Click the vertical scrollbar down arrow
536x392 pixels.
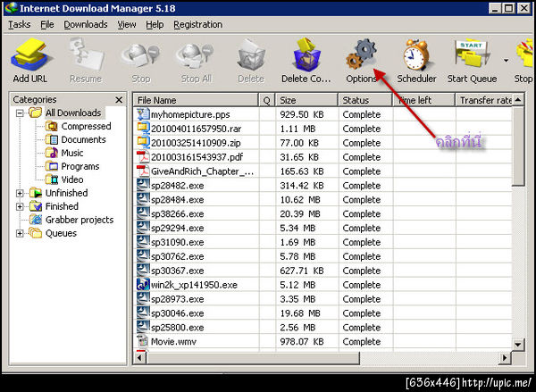pyautogui.click(x=518, y=345)
